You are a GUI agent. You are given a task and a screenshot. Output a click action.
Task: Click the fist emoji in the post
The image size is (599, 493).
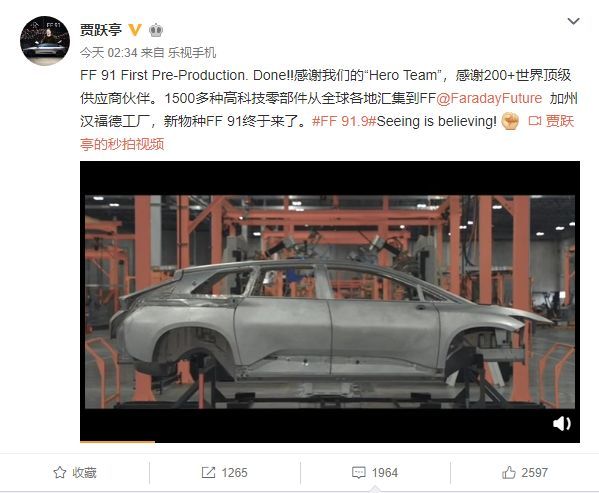tap(510, 121)
